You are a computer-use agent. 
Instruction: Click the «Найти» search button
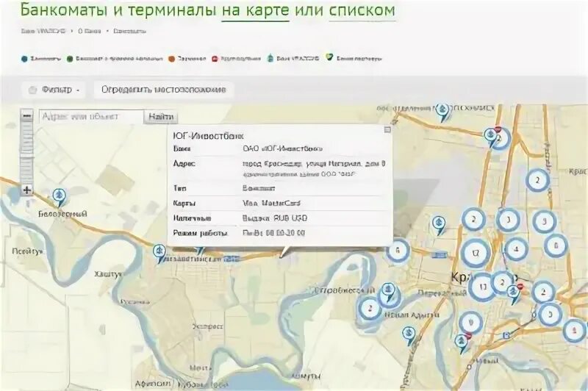(x=161, y=117)
